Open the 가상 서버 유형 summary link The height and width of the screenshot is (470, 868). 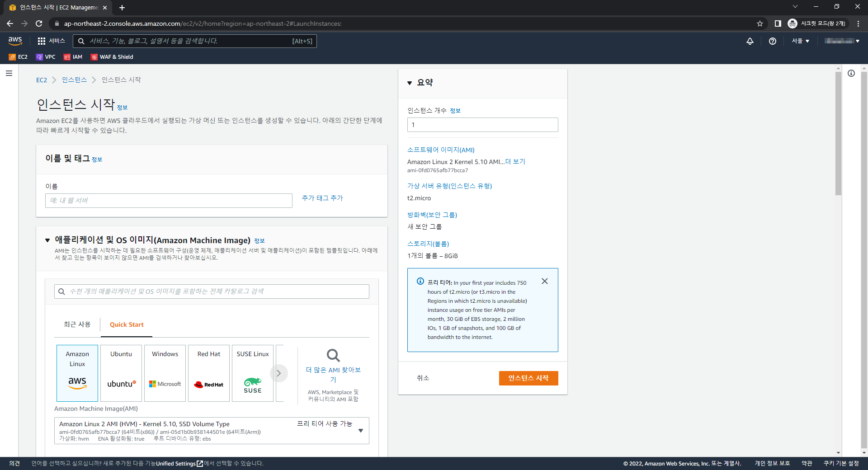(449, 186)
